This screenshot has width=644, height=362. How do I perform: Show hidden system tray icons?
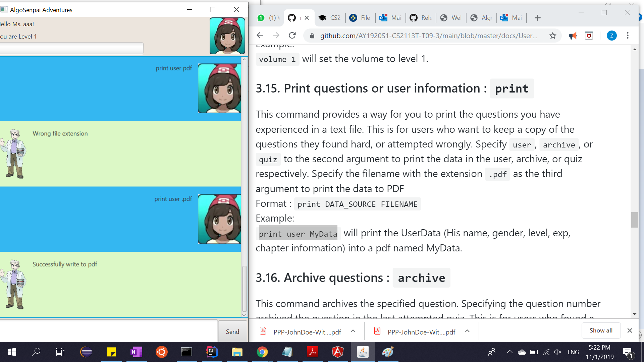(509, 352)
